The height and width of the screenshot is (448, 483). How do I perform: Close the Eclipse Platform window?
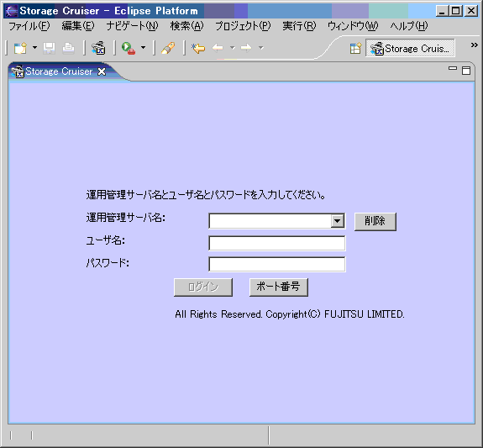point(471,11)
